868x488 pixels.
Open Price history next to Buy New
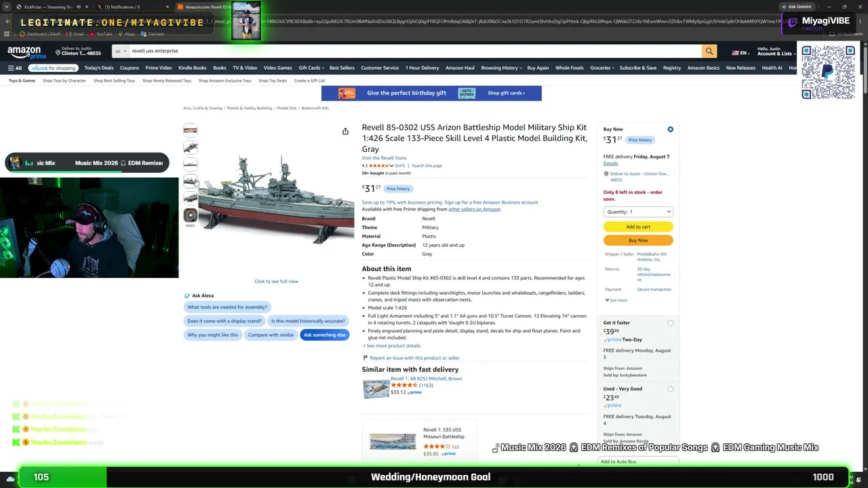click(639, 140)
